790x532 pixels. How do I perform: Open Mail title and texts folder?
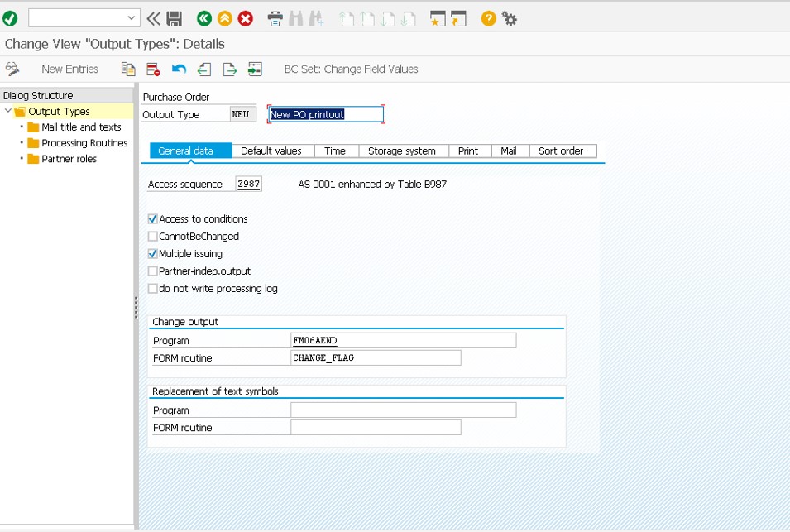tap(81, 127)
